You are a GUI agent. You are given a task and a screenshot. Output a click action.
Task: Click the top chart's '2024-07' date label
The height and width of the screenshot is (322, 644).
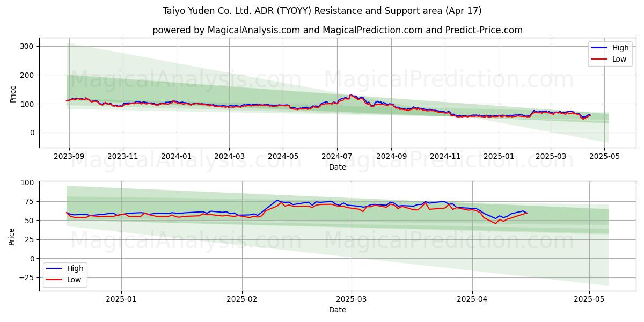click(x=336, y=156)
